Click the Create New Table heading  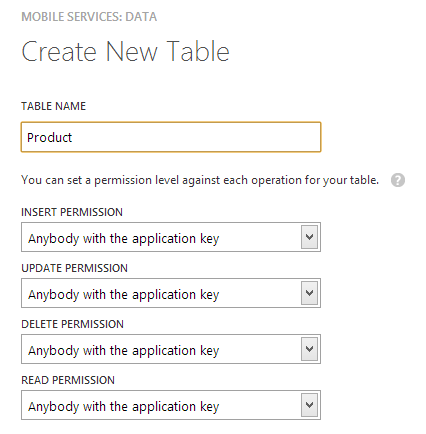pyautogui.click(x=125, y=51)
